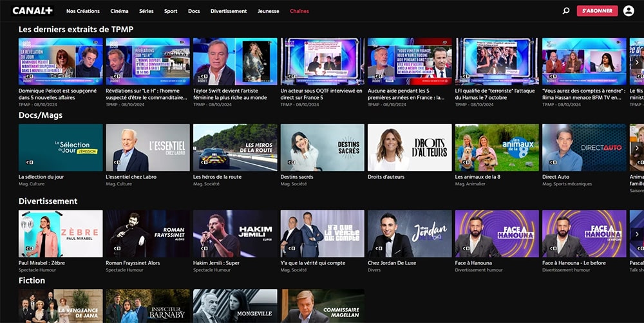Open the Mongeville fiction thumbnail
The image size is (644, 323).
click(235, 306)
